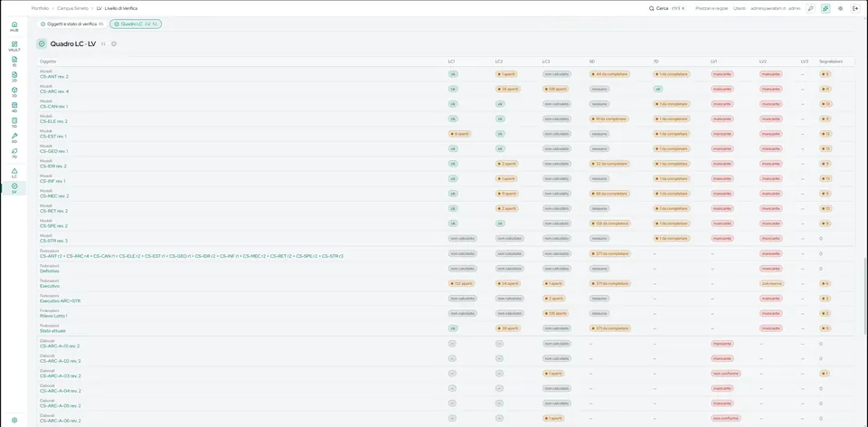Image resolution: width=868 pixels, height=427 pixels.
Task: Click 6D da completare badge for CS-ELE
Action: (x=609, y=119)
